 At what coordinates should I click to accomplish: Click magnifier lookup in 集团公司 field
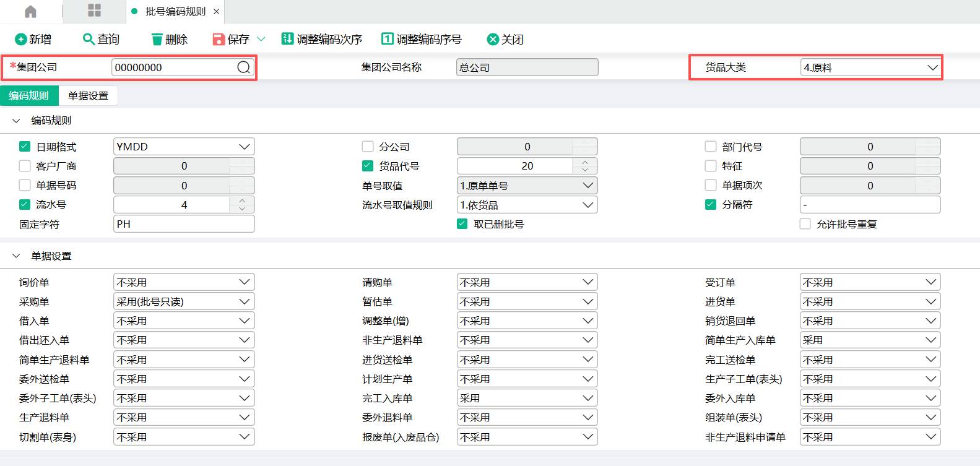click(x=244, y=67)
